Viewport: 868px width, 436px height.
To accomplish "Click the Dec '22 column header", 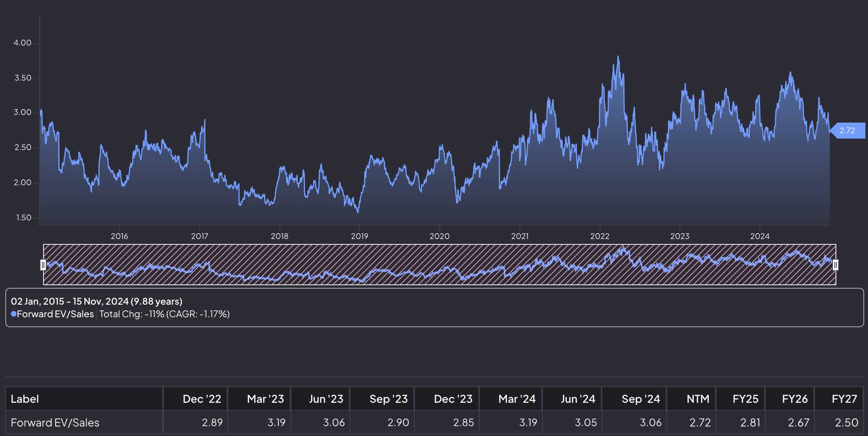I will 202,399.
